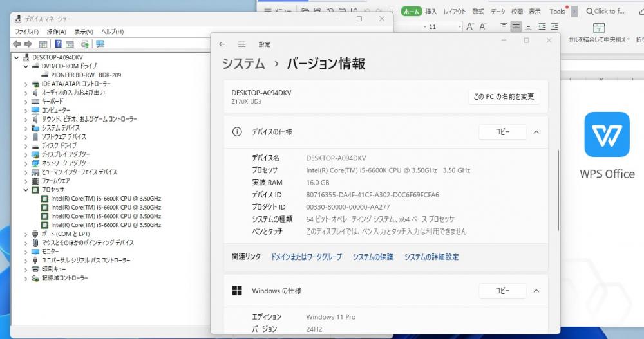This screenshot has width=644, height=339.
Task: Collapse the プロセッサ tree node
Action: click(x=26, y=190)
